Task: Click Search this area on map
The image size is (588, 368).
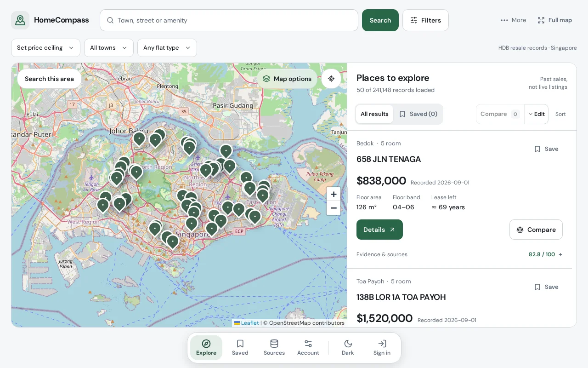Action: point(49,79)
